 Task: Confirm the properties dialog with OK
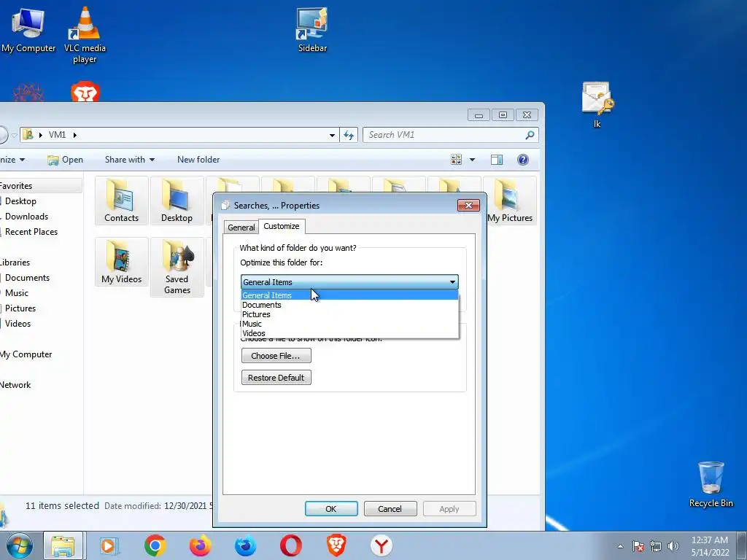coord(331,508)
